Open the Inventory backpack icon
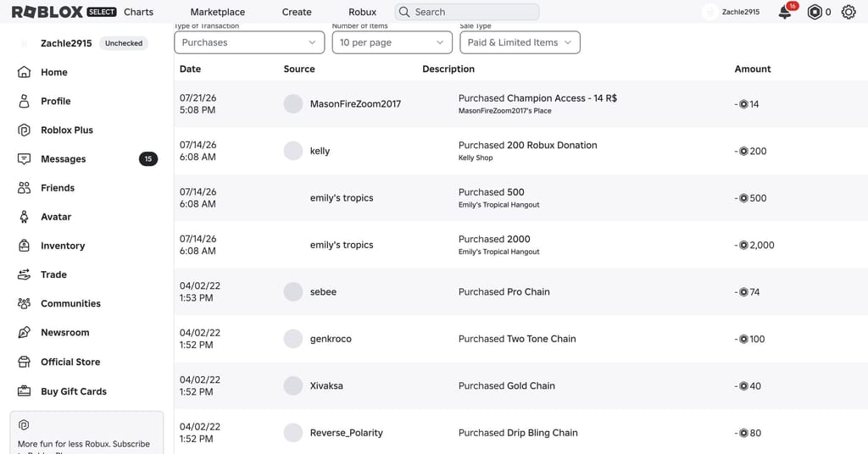The image size is (868, 454). point(24,246)
